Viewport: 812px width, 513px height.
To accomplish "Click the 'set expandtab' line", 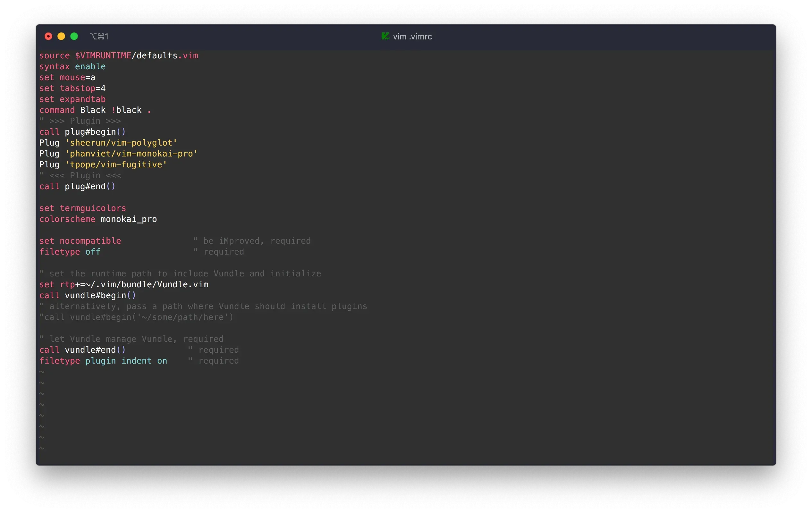I will coord(72,99).
